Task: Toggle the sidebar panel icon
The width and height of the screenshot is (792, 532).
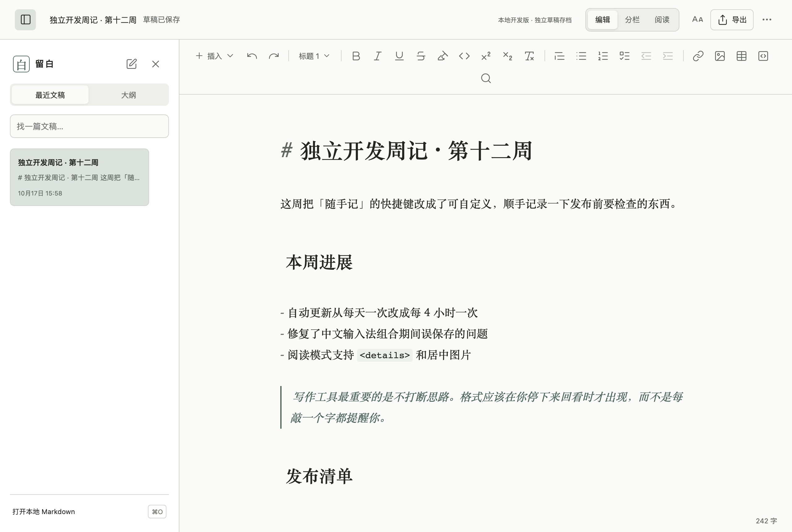Action: click(x=25, y=20)
